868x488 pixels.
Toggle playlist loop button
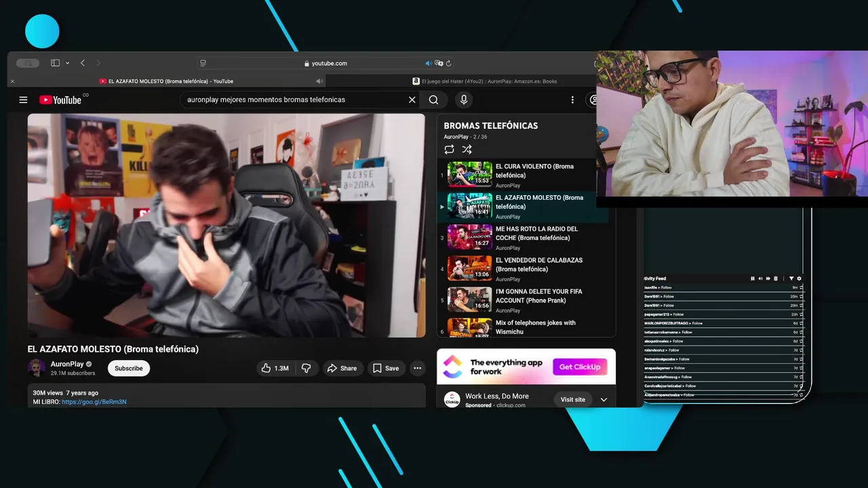(x=449, y=149)
